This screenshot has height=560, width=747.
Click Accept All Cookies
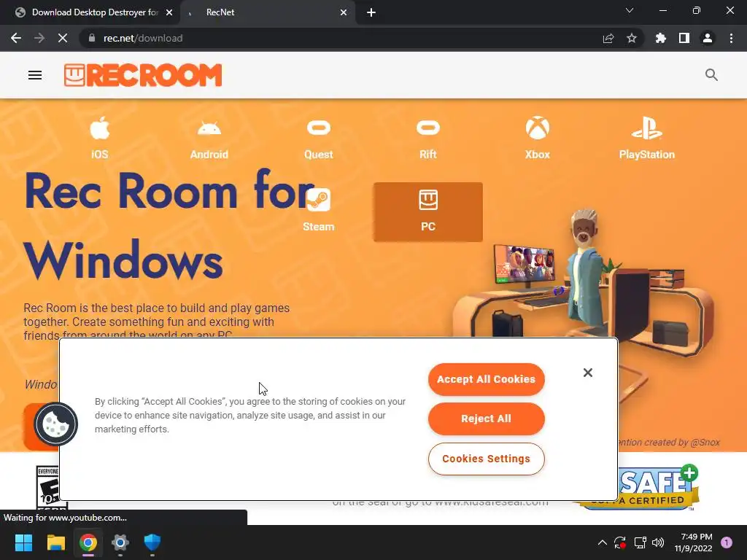tap(486, 379)
